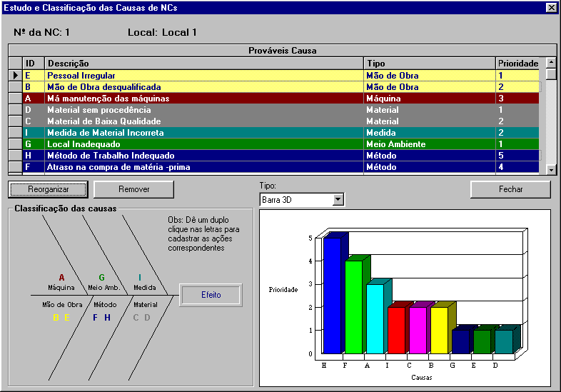Viewport: 561px width, 392px height.
Task: Select row selector for Método de Trabalho Indequado
Action: pos(16,156)
